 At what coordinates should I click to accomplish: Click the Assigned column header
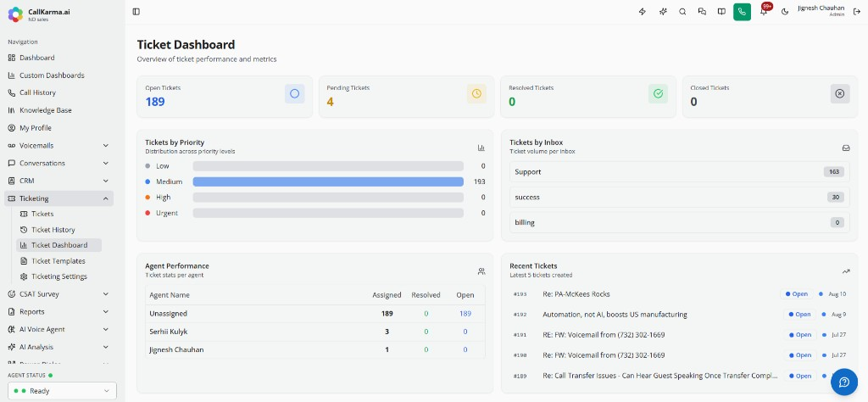[x=387, y=295]
